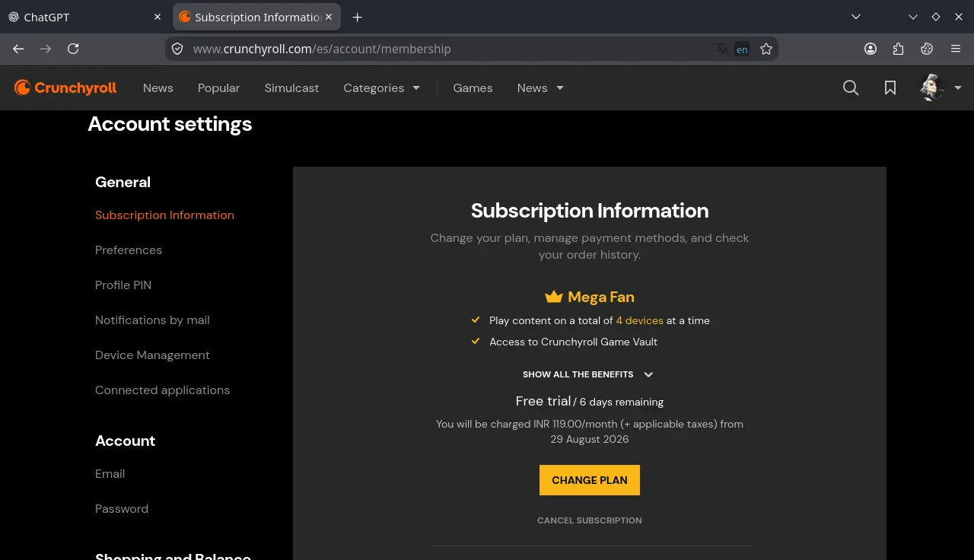The height and width of the screenshot is (560, 974).
Task: Open Password account settings
Action: (x=122, y=509)
